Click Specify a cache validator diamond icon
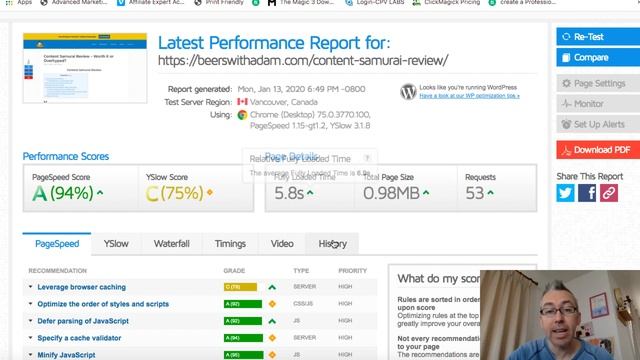 click(272, 338)
